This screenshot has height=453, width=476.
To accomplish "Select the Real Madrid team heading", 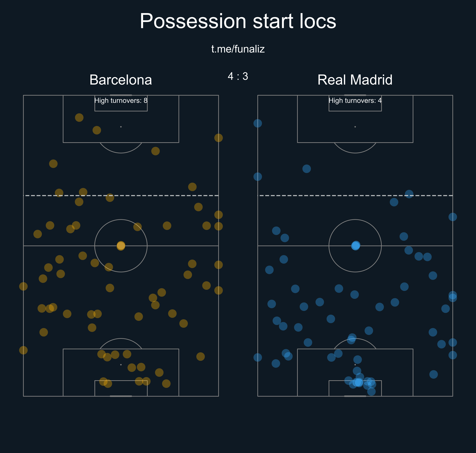I will click(355, 80).
